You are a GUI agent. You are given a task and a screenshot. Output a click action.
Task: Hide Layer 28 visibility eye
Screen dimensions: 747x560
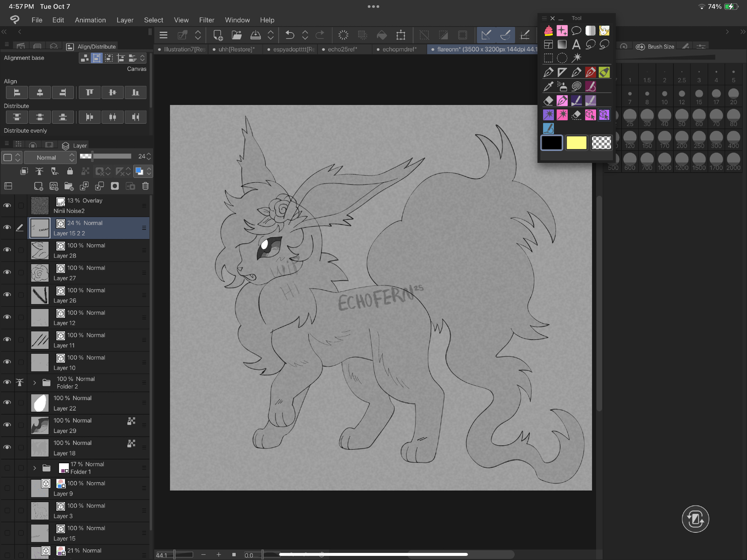[7, 250]
